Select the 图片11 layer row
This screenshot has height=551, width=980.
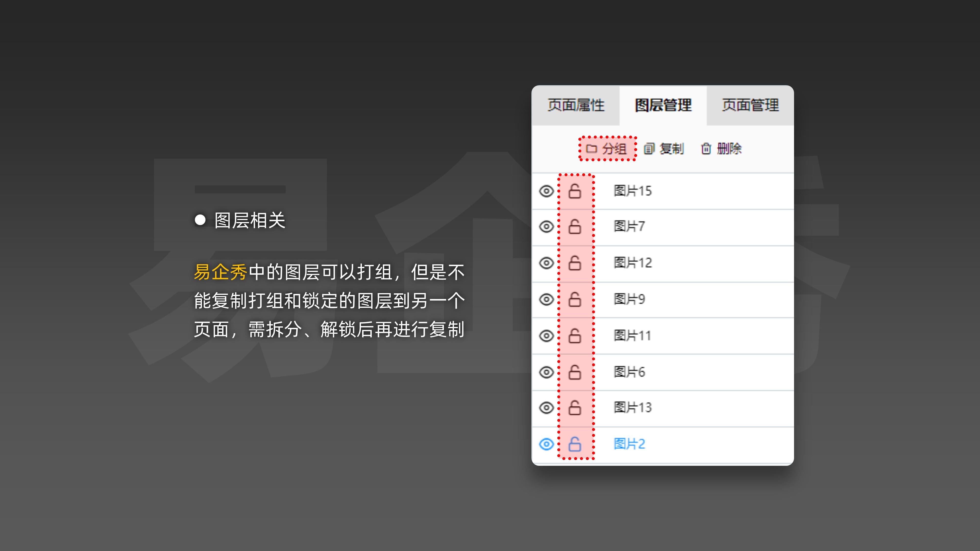point(632,336)
